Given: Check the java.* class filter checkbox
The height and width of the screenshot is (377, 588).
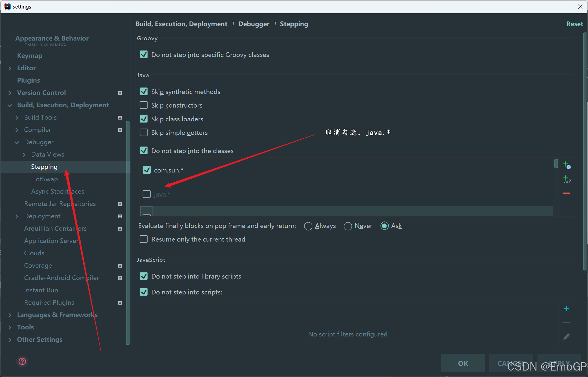Looking at the screenshot, I should (x=147, y=194).
